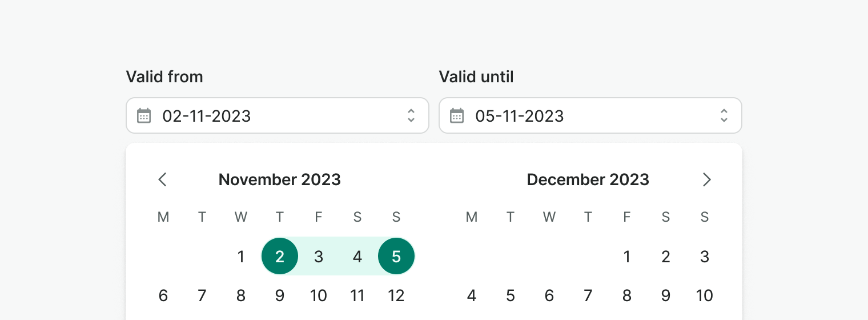Viewport: 868px width, 320px height.
Task: Select November 9 in the calendar
Action: coord(280,295)
